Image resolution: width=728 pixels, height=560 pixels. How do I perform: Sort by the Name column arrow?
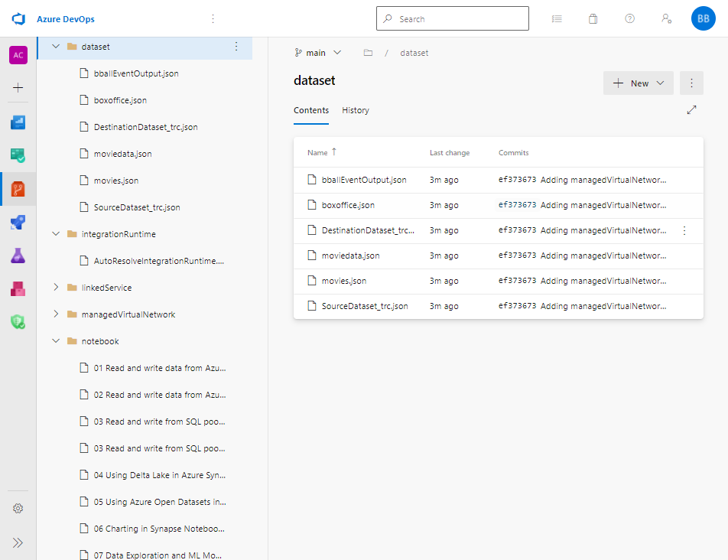[x=334, y=152]
